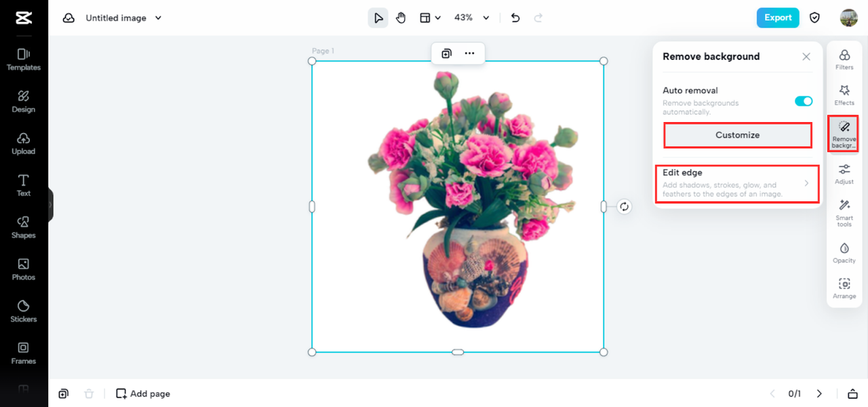Image resolution: width=868 pixels, height=407 pixels.
Task: Click the Auto removal label
Action: pos(690,90)
